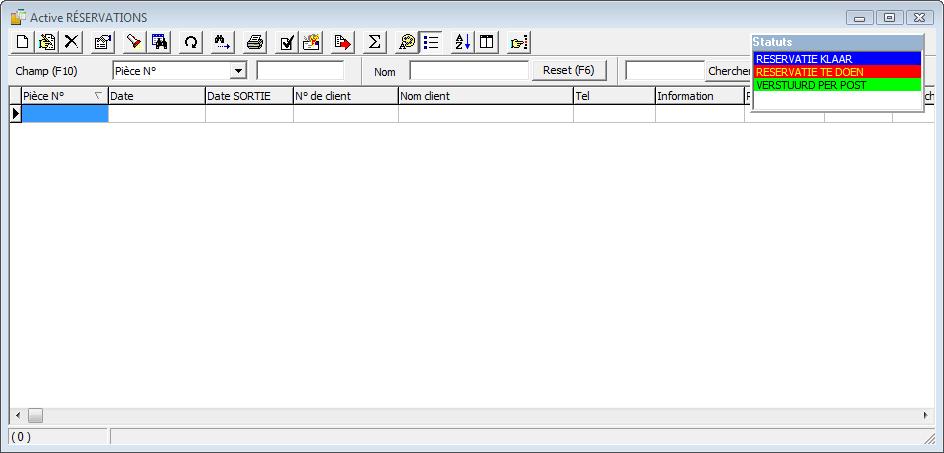The height and width of the screenshot is (453, 944).
Task: Click the binoculars find window icon
Action: click(160, 42)
